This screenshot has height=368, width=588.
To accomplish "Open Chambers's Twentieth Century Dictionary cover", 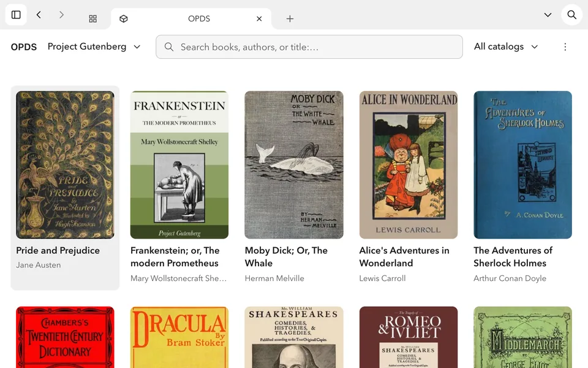I will click(65, 337).
